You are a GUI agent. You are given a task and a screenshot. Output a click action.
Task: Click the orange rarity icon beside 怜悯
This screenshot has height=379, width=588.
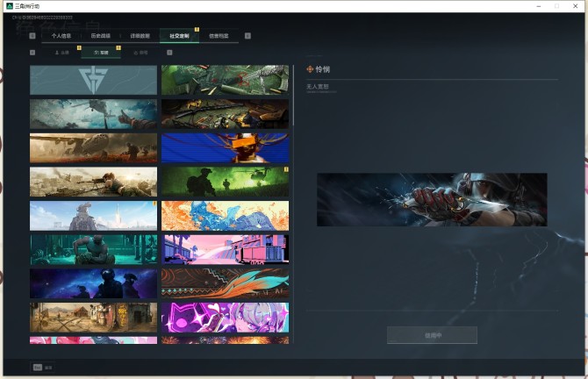[310, 69]
